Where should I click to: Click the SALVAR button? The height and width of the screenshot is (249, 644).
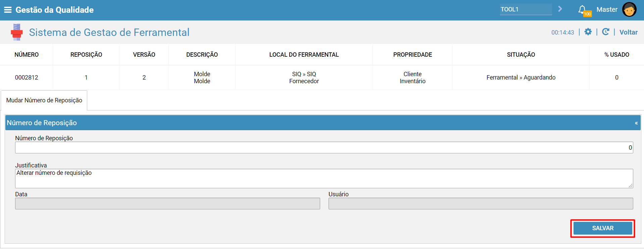point(603,228)
